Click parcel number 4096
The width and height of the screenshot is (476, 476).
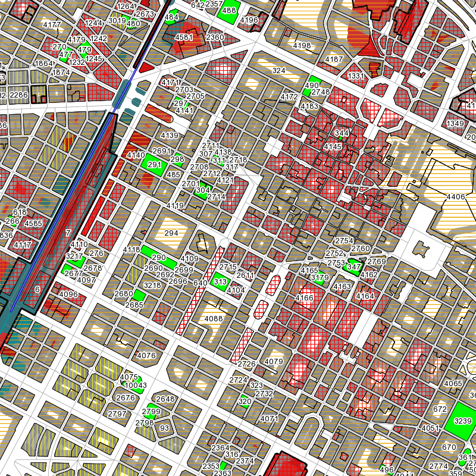(68, 294)
